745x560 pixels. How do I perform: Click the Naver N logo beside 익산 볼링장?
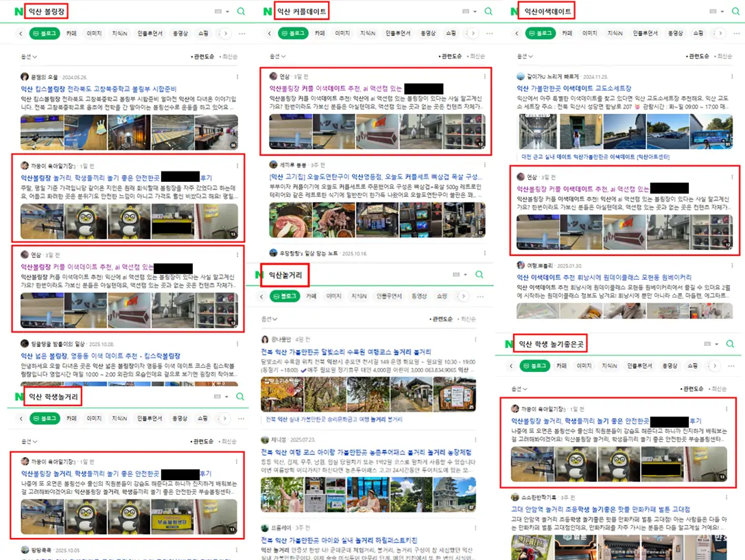coord(19,12)
